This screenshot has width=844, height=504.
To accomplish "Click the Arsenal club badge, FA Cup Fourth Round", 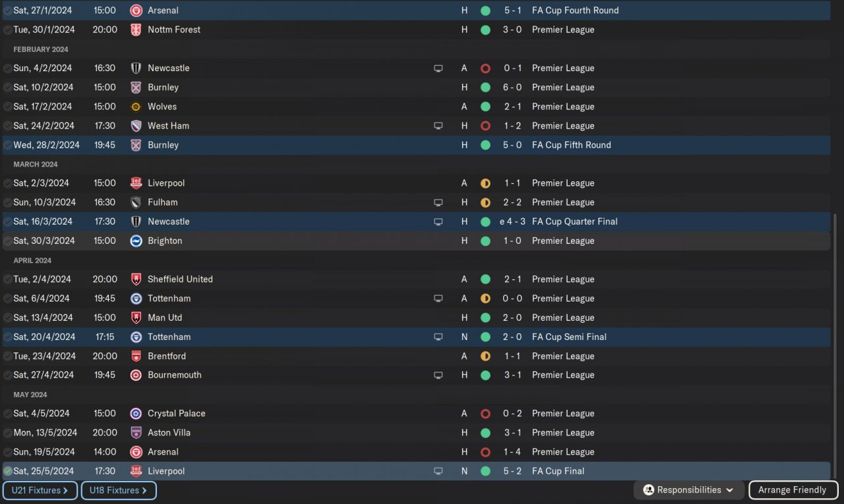I will 136,11.
